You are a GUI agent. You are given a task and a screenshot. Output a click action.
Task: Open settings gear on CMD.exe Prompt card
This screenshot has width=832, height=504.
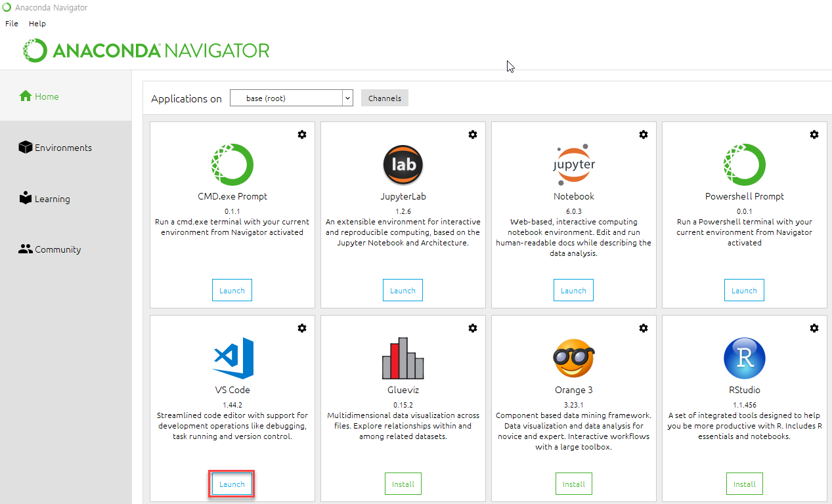(x=302, y=135)
